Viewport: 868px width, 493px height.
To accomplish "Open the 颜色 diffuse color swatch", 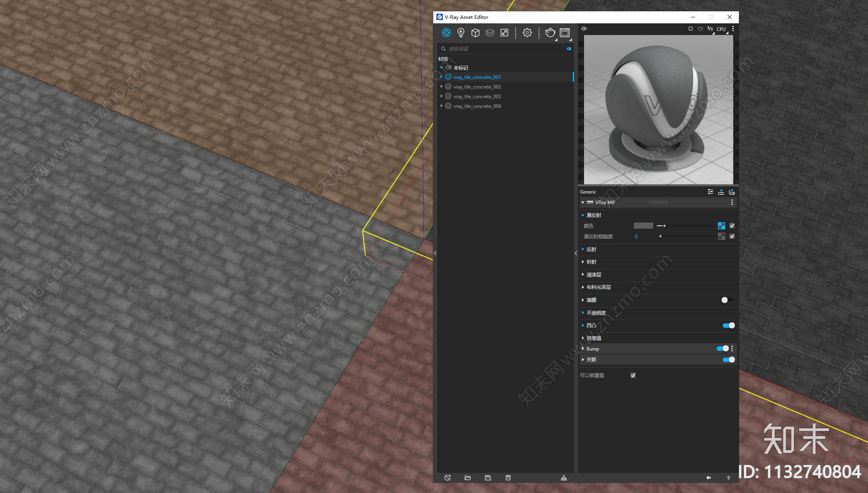I will click(643, 225).
